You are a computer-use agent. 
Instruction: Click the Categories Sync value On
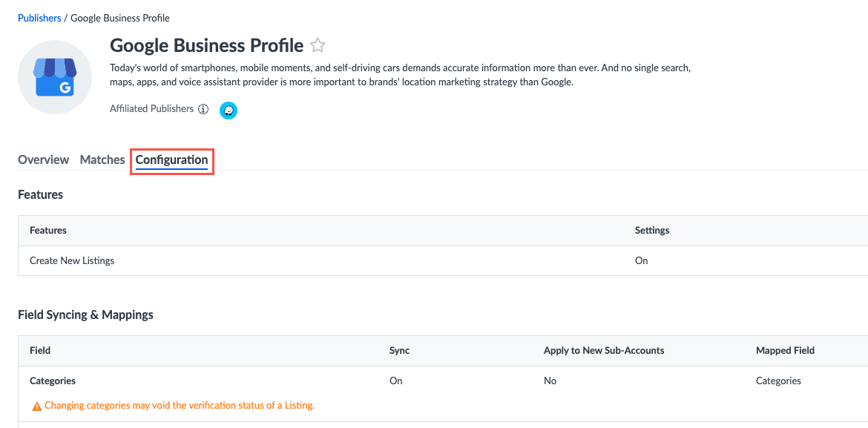click(396, 381)
